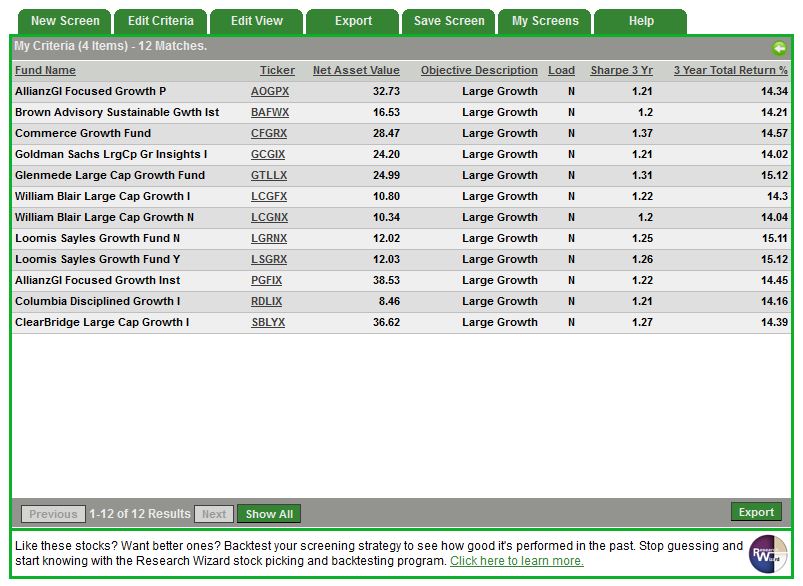The height and width of the screenshot is (586, 803).
Task: Follow the Click here to learn more link
Action: pos(517,561)
